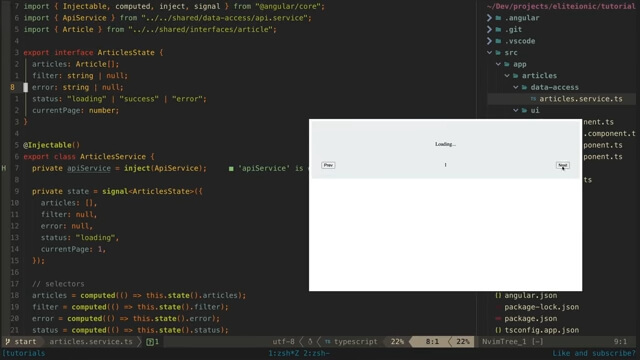Click the Prev button in the preview window
The width and height of the screenshot is (640, 360).
tap(328, 165)
